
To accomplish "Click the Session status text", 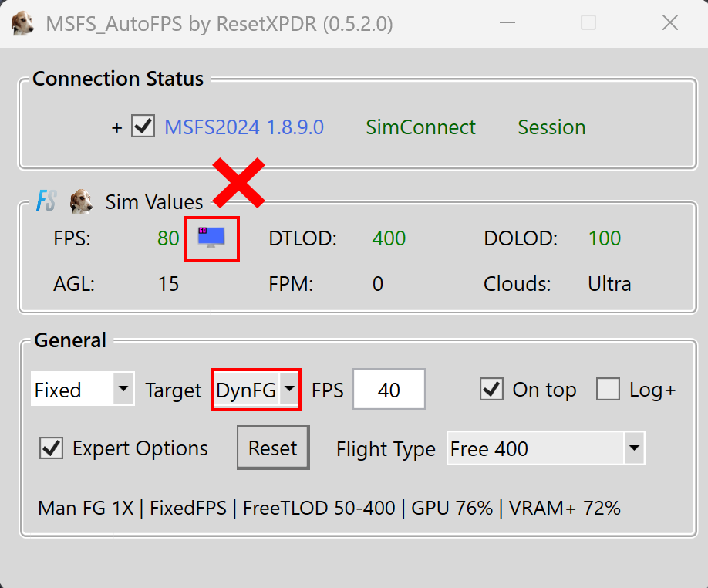I will (551, 127).
